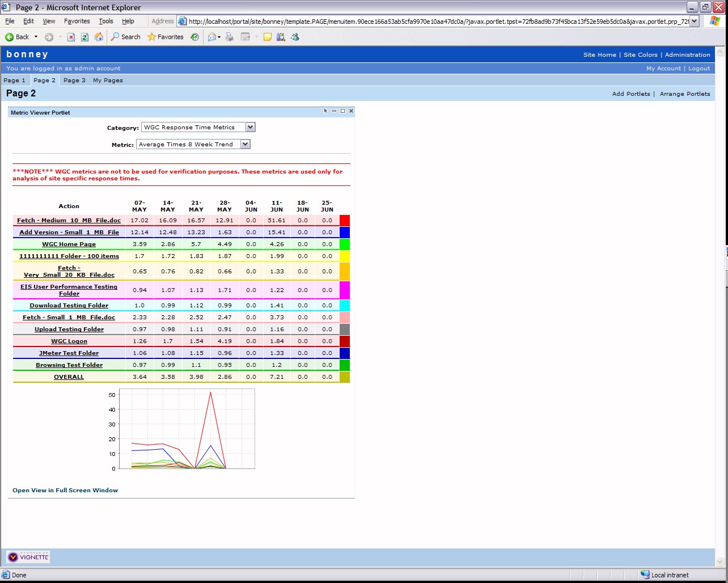Open the Mail toolbar icon
The width and height of the screenshot is (728, 583).
212,37
